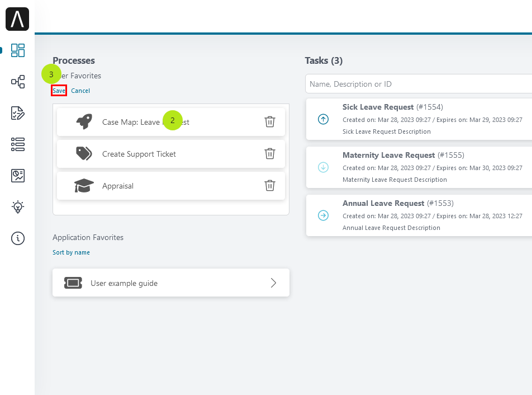Click down-arrow priority icon of Maternity Leave Request

point(323,167)
